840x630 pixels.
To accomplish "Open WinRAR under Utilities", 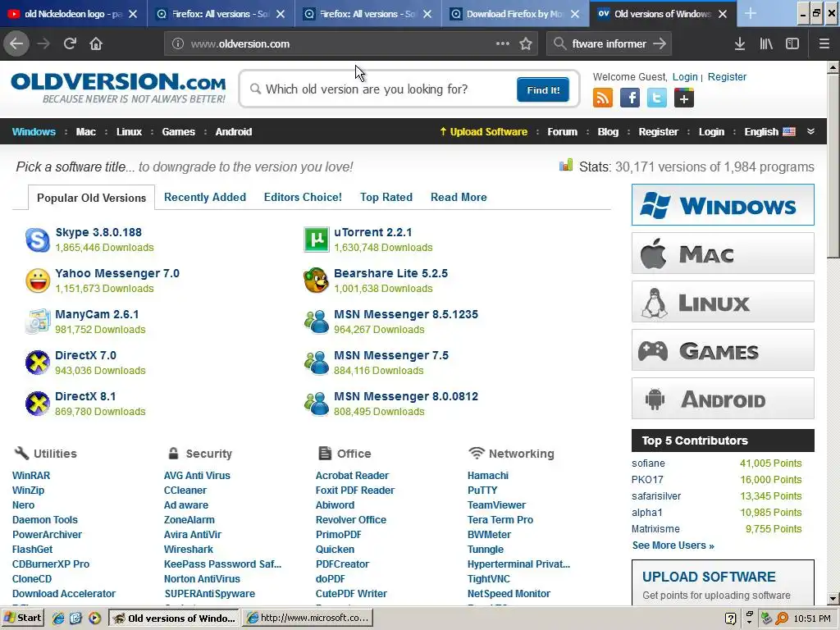I will 31,475.
